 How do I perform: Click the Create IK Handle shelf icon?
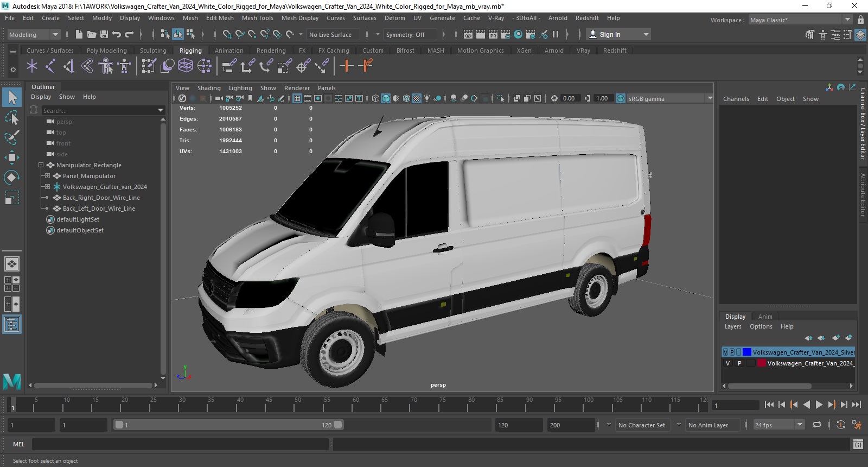pos(69,66)
